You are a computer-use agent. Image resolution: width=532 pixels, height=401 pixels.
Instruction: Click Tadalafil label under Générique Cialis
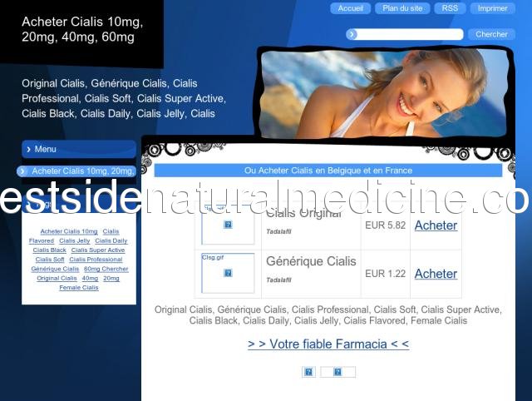[x=278, y=280]
